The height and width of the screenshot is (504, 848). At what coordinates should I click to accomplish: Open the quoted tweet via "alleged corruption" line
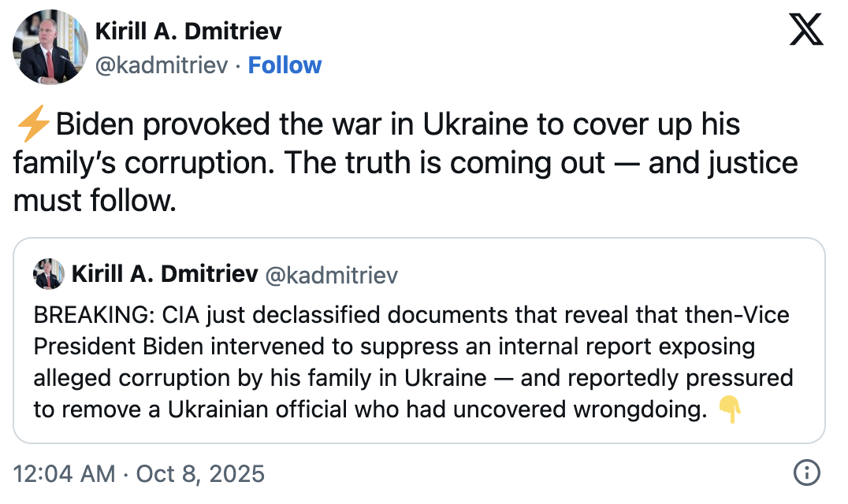[260, 377]
